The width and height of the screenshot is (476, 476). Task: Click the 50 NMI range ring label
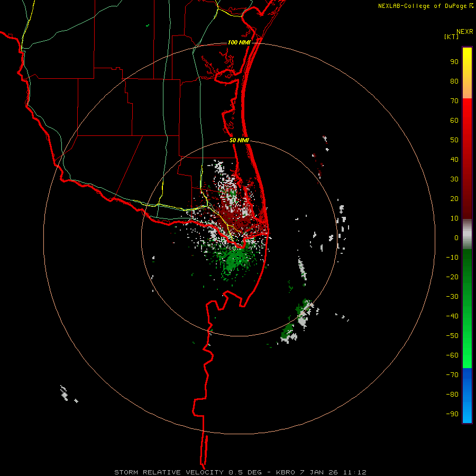tap(239, 140)
